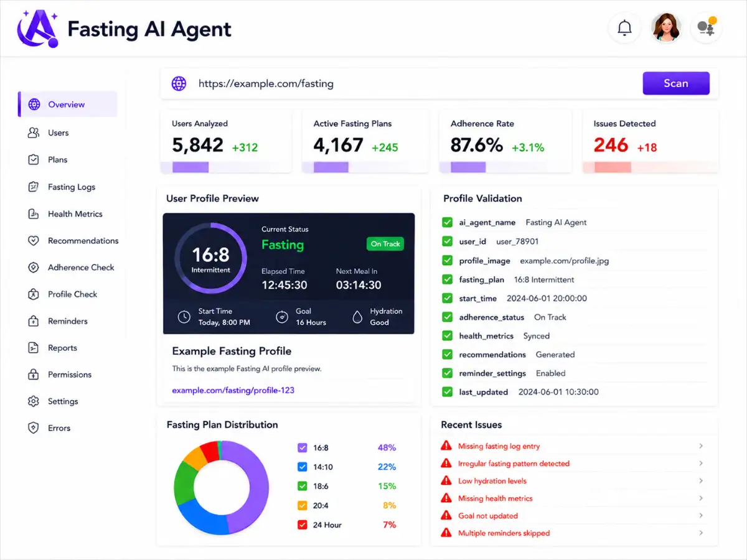Click the On Track status badge

385,244
